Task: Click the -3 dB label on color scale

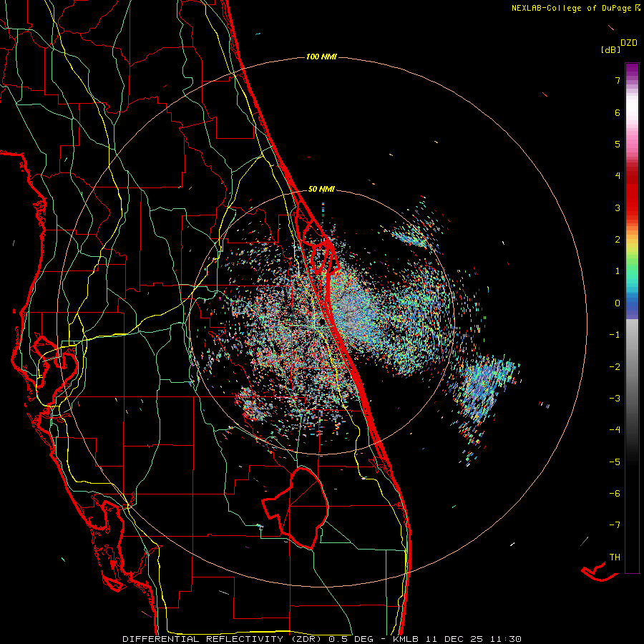Action: (615, 398)
